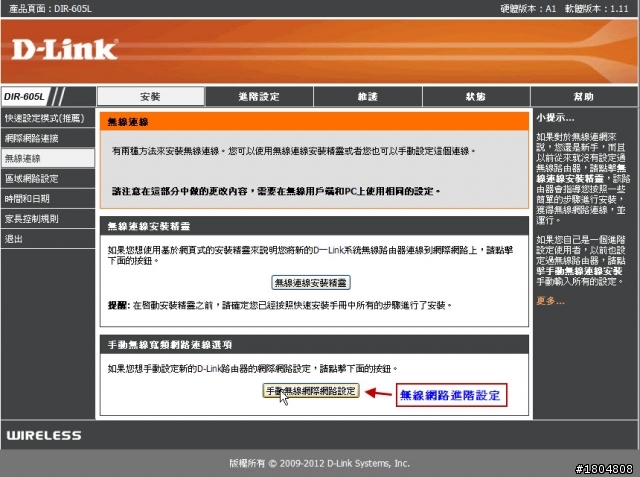
Task: Open 區域網路設定 in sidebar
Action: pyautogui.click(x=48, y=178)
